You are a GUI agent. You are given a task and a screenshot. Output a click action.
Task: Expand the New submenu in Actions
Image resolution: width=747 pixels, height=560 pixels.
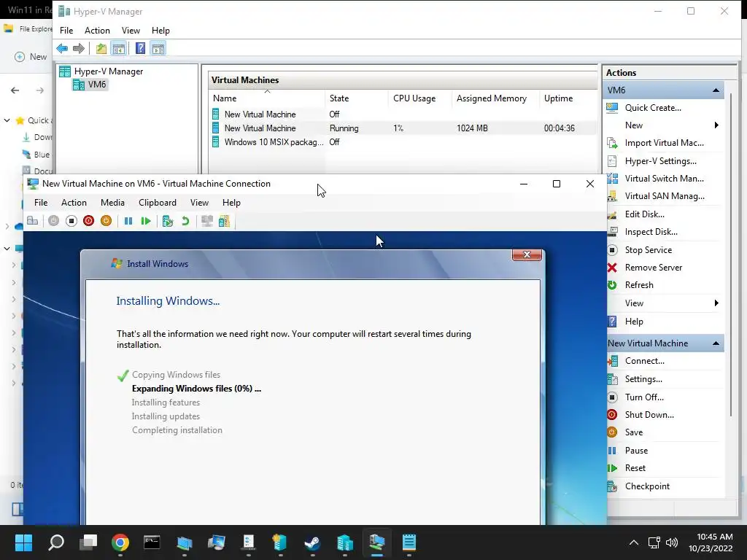pos(664,125)
